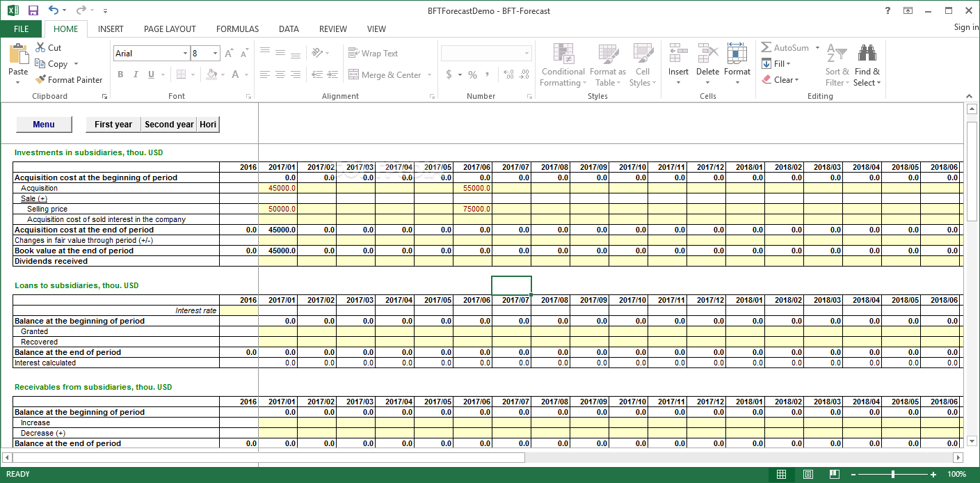This screenshot has width=980, height=483.
Task: Open the Cell Styles gallery
Action: pyautogui.click(x=643, y=65)
